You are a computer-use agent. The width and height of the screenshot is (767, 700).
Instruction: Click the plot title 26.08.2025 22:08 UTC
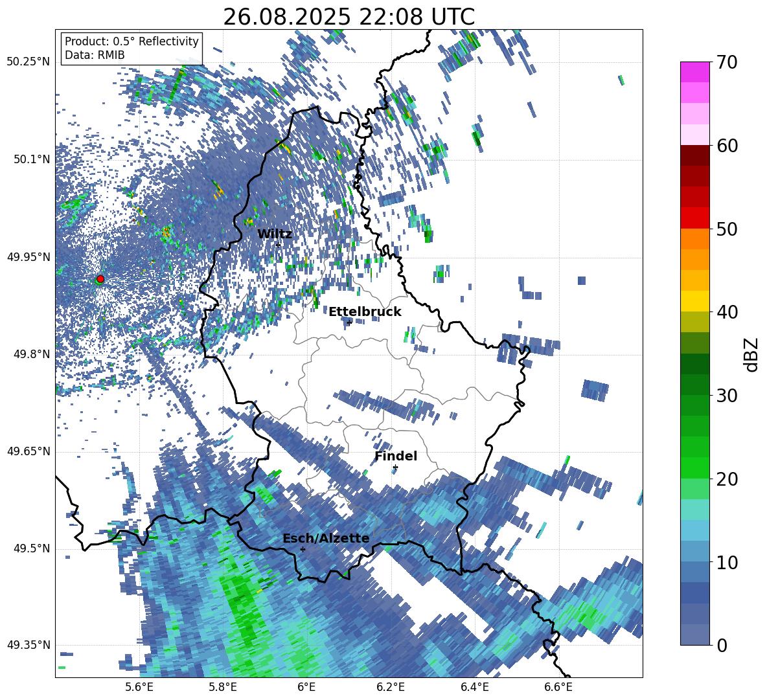click(x=349, y=17)
